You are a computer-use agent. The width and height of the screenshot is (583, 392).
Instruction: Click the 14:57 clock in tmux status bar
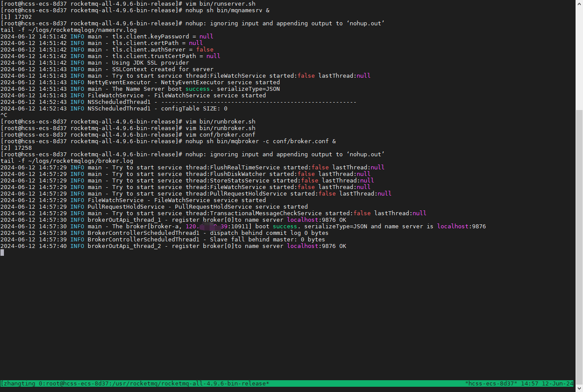click(x=529, y=384)
